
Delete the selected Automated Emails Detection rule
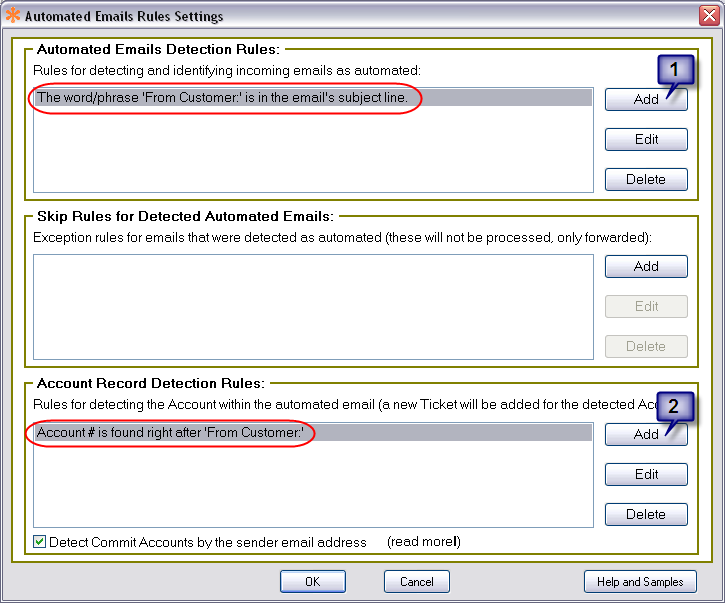[646, 179]
